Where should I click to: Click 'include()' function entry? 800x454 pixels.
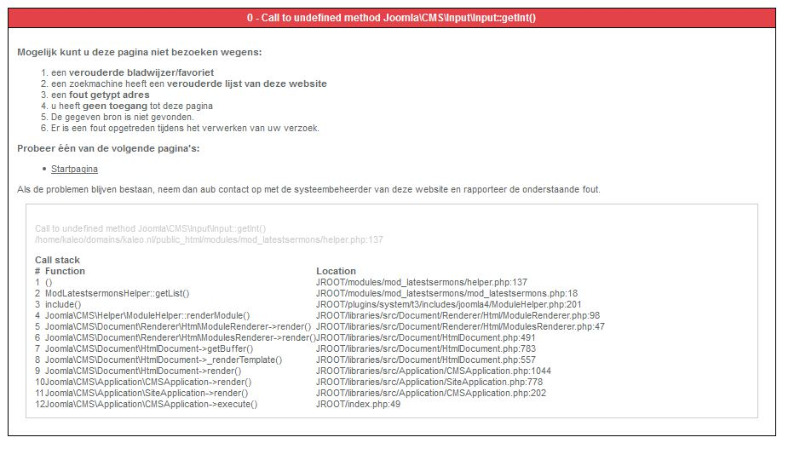[x=63, y=305]
